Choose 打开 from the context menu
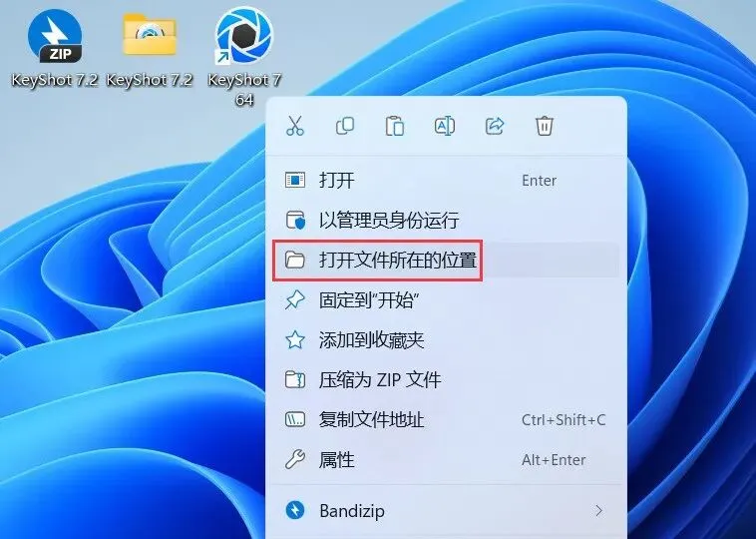Screen dimensions: 756x539 [447, 181]
